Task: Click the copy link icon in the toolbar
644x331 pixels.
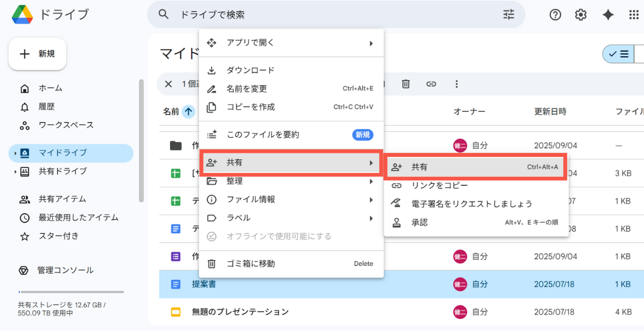Action: coord(431,84)
